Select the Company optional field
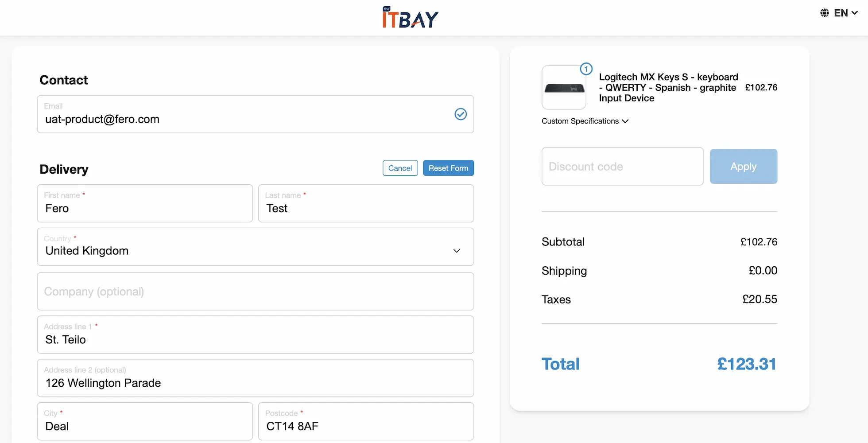The height and width of the screenshot is (443, 868). coord(255,291)
